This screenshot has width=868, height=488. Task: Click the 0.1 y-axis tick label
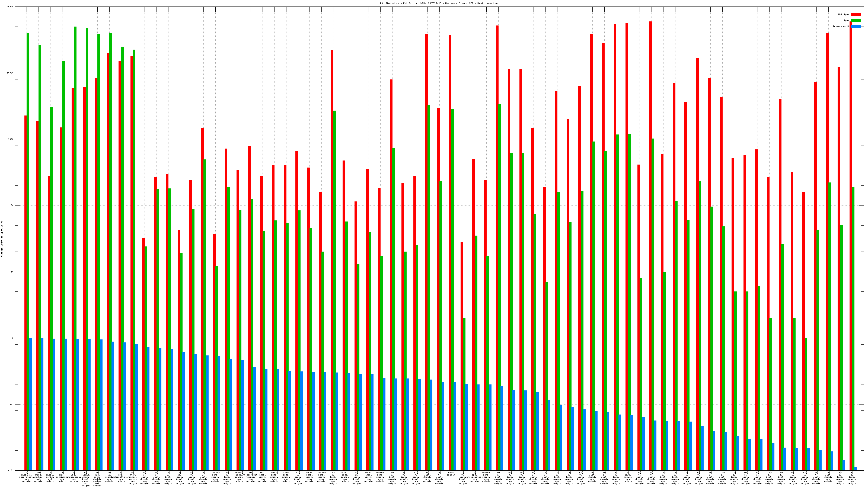click(12, 404)
